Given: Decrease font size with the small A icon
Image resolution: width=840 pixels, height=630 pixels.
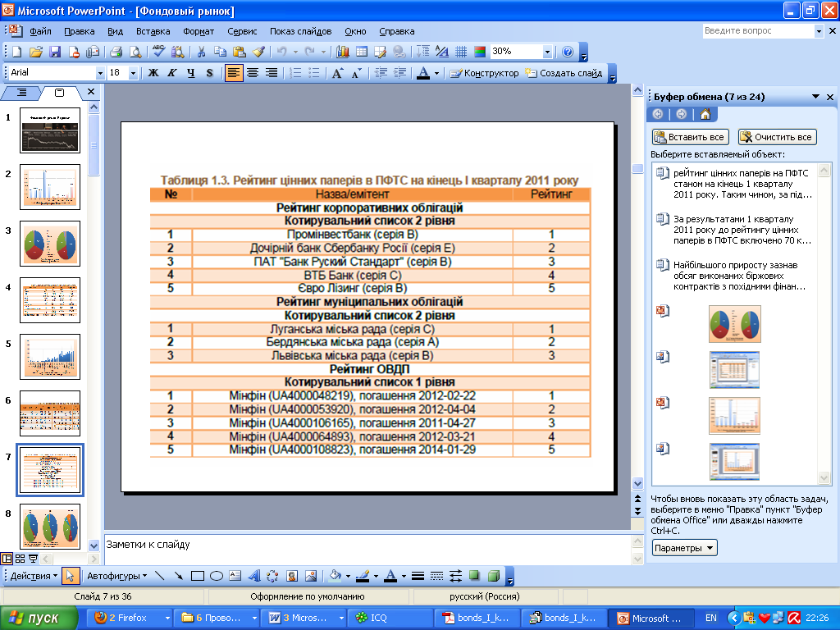Looking at the screenshot, I should coord(357,73).
